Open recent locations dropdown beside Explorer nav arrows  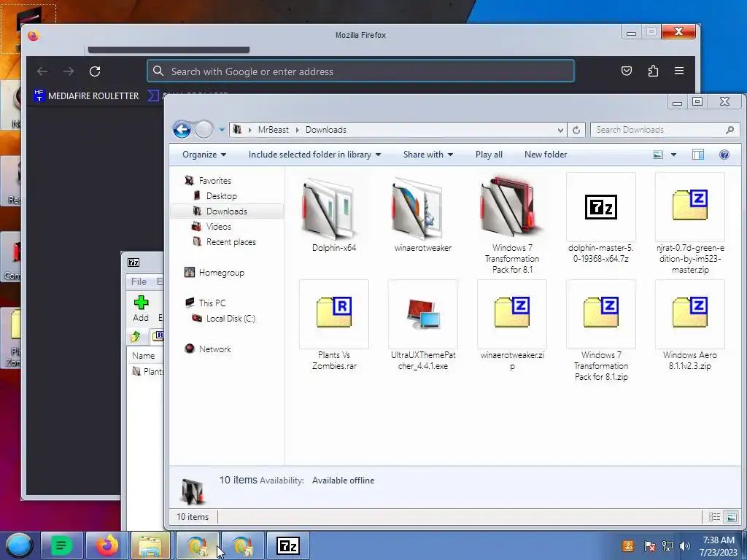(222, 130)
